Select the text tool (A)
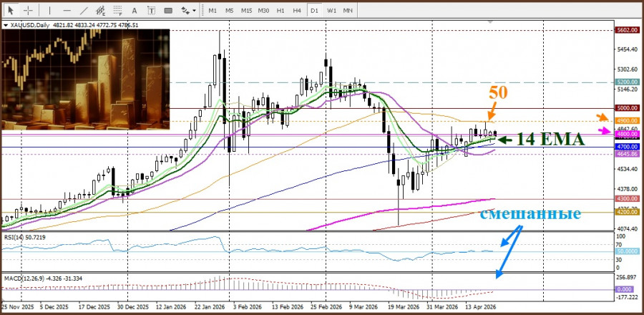The width and height of the screenshot is (644, 315). click(135, 11)
